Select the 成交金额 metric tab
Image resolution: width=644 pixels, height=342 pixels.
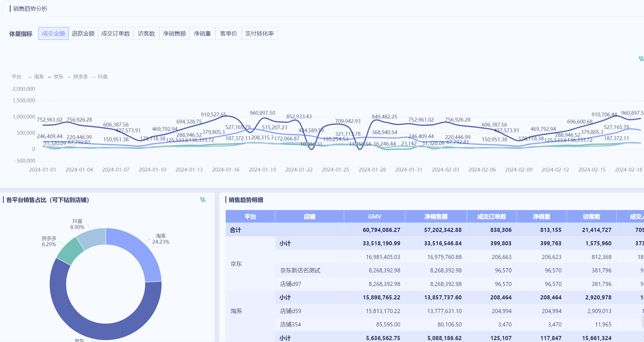point(53,34)
